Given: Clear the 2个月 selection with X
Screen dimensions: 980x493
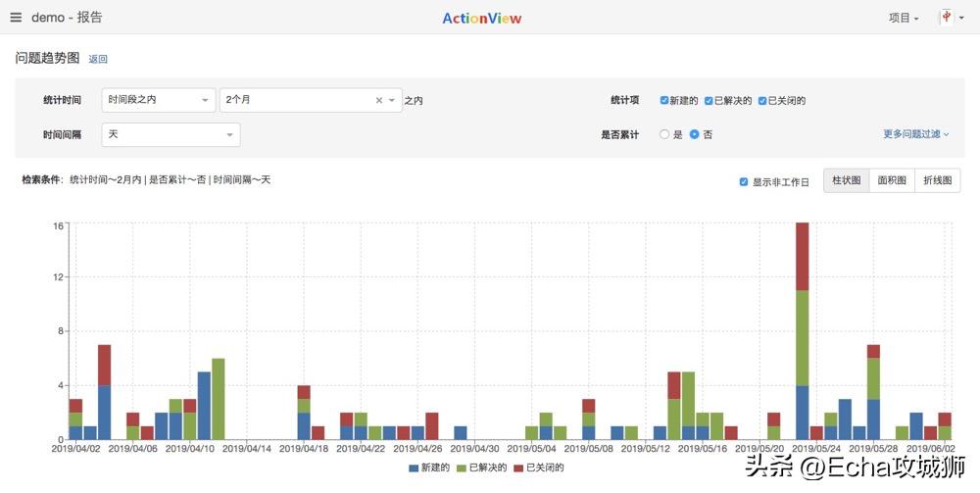Looking at the screenshot, I should [x=378, y=100].
